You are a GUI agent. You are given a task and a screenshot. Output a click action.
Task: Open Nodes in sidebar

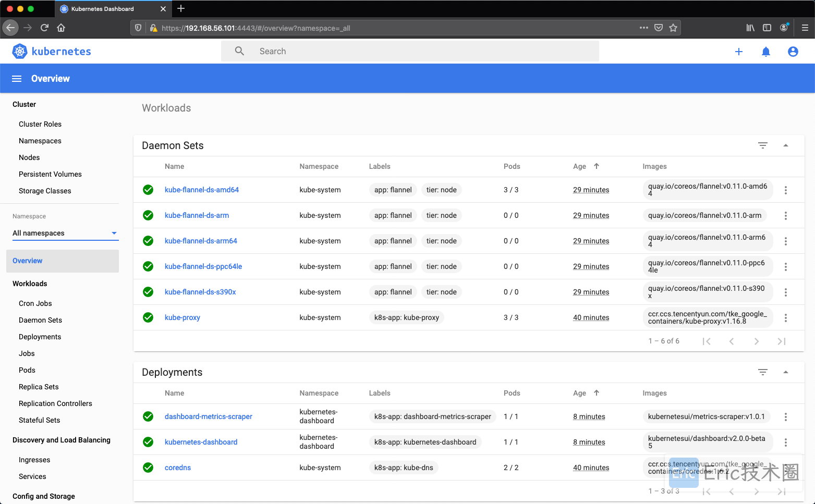coord(29,157)
